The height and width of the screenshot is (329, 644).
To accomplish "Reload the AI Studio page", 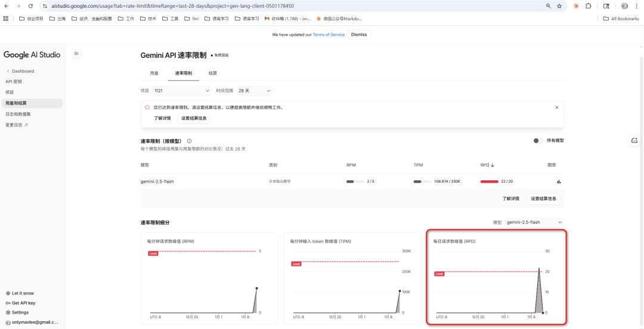I will pyautogui.click(x=31, y=6).
